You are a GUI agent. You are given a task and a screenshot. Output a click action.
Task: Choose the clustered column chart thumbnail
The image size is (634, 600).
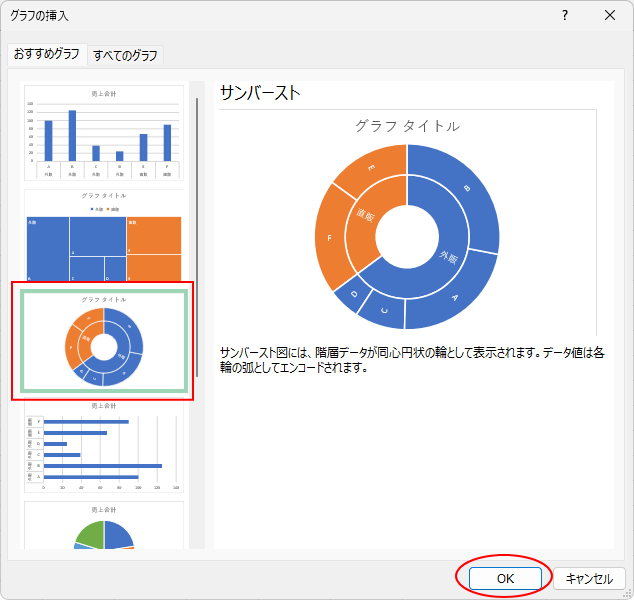(104, 135)
